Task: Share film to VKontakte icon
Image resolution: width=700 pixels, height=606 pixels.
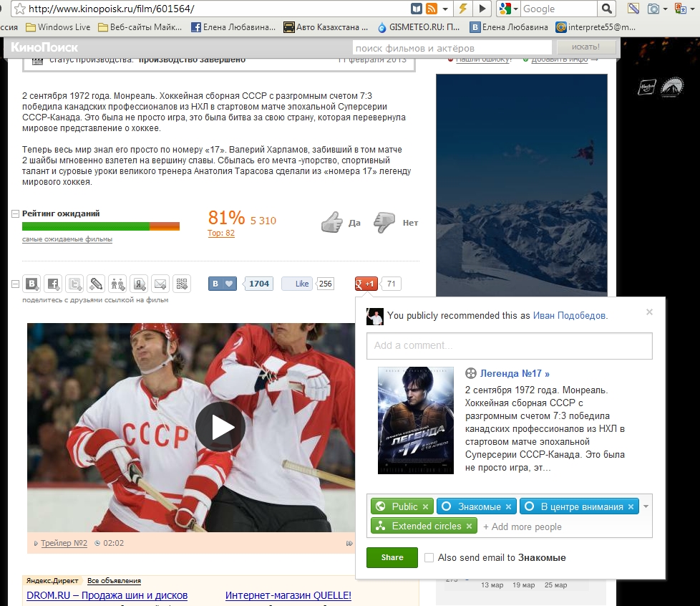Action: coord(31,284)
